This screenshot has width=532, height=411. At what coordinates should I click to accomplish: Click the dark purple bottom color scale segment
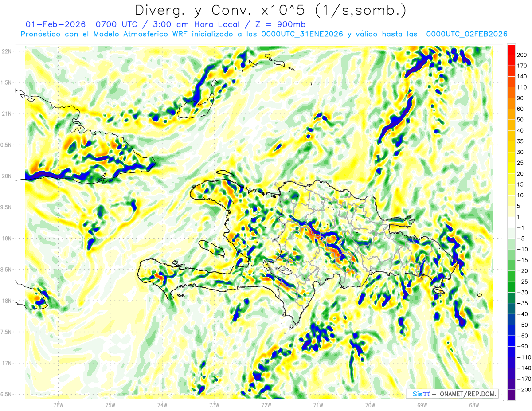click(511, 395)
